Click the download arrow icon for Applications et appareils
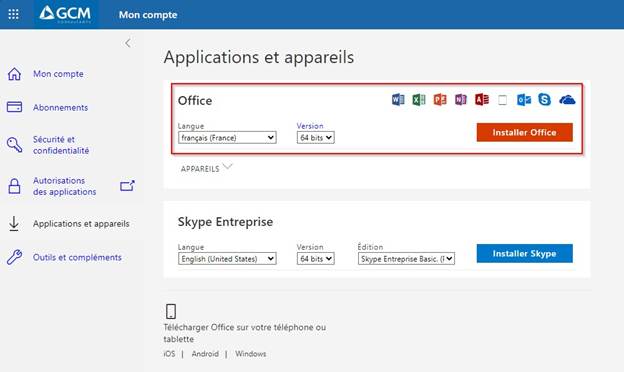 click(x=14, y=224)
